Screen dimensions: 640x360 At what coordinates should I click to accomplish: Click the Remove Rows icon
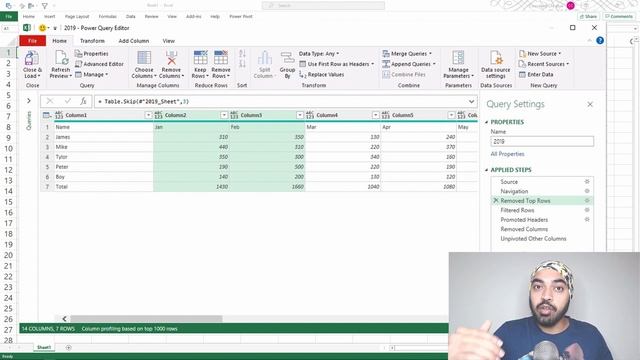click(221, 58)
